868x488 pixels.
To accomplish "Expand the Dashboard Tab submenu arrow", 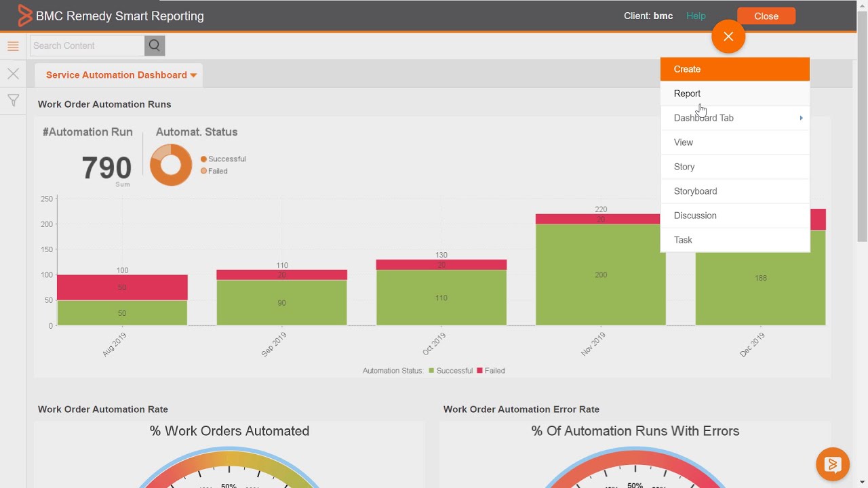I will pos(801,118).
